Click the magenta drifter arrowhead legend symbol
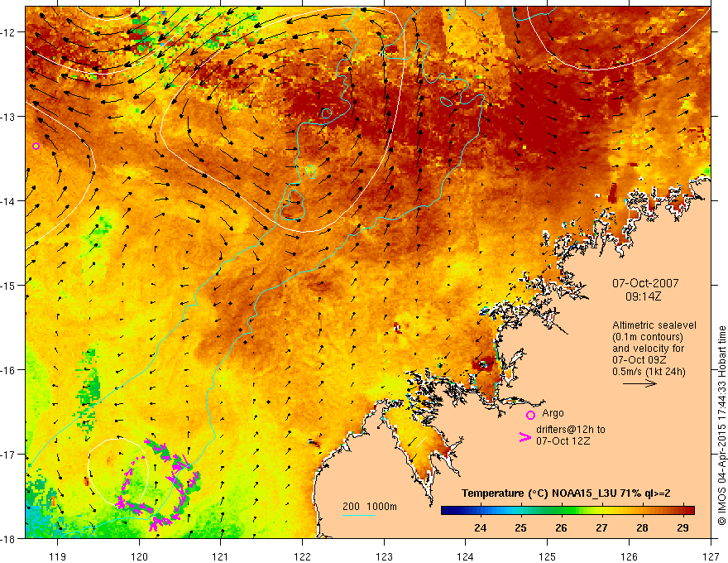Screen dimensions: 728x563 pyautogui.click(x=525, y=437)
